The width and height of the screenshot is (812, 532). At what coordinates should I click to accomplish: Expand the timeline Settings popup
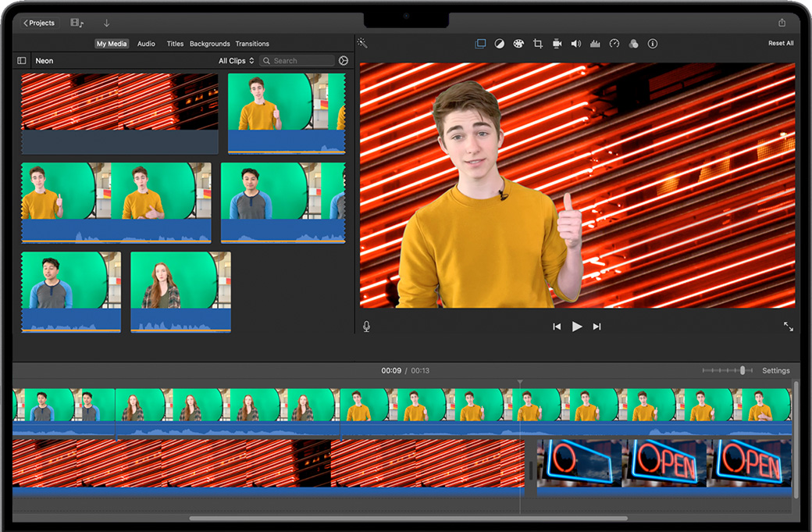775,370
